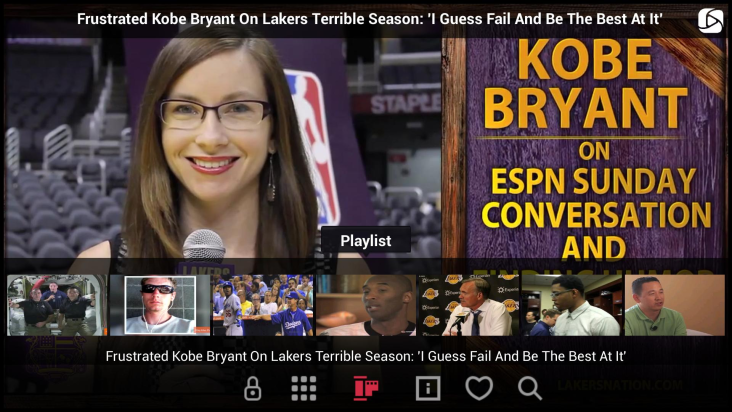Click the video title above the toolbar
The height and width of the screenshot is (412, 732).
coord(366,356)
